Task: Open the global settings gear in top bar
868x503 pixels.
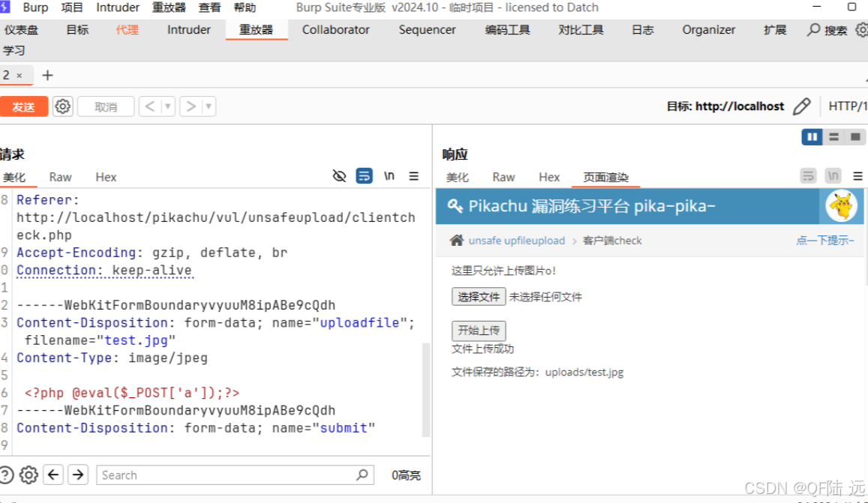Action: click(862, 30)
